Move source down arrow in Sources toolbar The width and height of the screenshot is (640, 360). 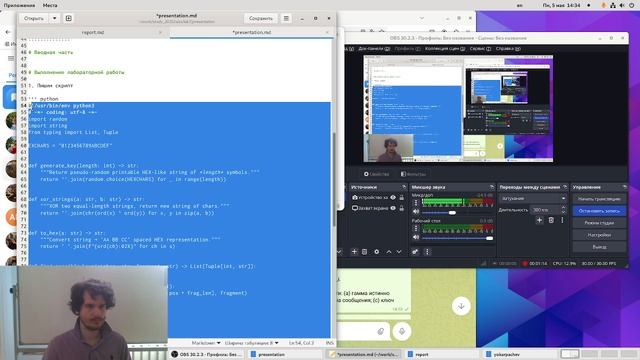coord(399,252)
